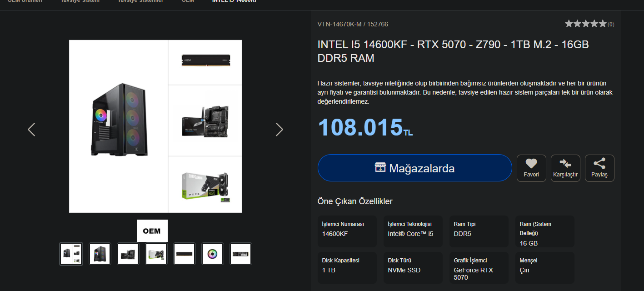Click the Ram (Sistem Belleği) 16 GB card
This screenshot has height=291, width=644.
(545, 231)
